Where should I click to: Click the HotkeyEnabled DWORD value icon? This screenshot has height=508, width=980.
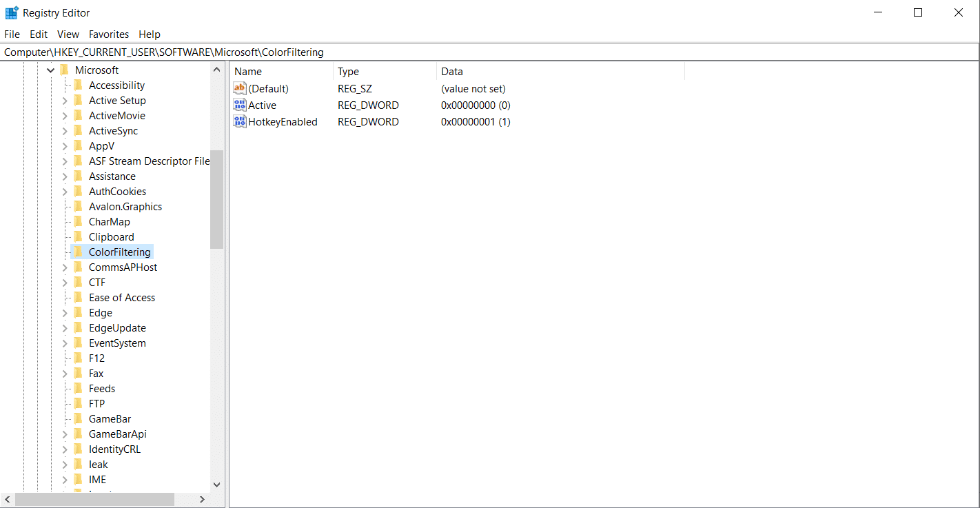click(x=240, y=121)
